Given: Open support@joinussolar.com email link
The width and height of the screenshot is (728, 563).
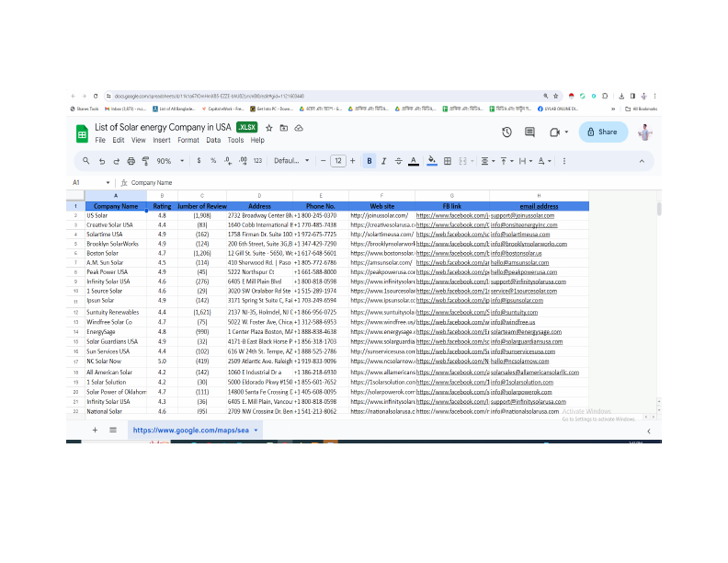Looking at the screenshot, I should 522,215.
